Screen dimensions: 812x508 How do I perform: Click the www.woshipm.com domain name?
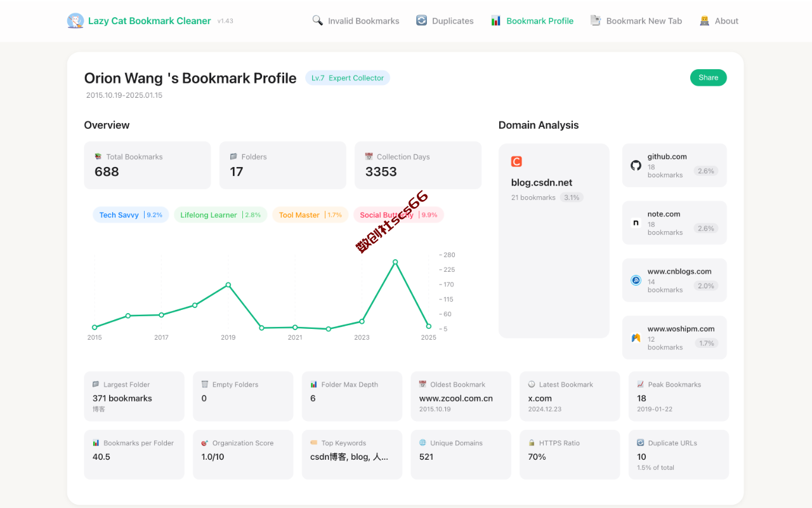pos(681,329)
